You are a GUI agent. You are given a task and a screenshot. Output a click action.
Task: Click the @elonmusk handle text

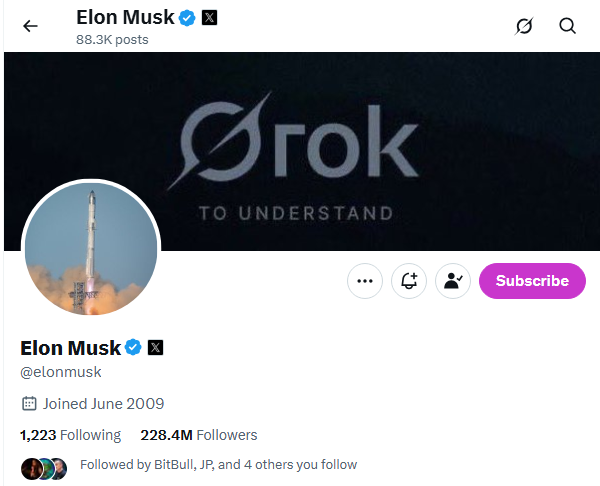[x=61, y=372]
